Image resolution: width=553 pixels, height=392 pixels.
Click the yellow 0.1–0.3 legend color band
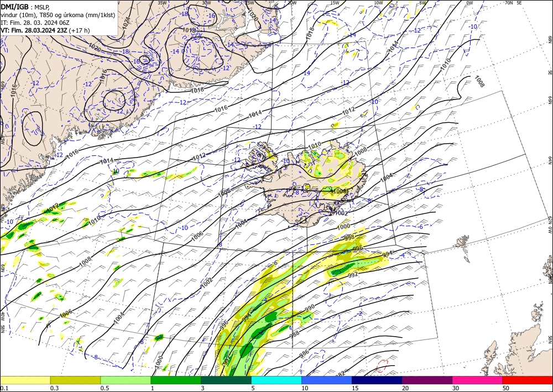[x=25, y=380]
